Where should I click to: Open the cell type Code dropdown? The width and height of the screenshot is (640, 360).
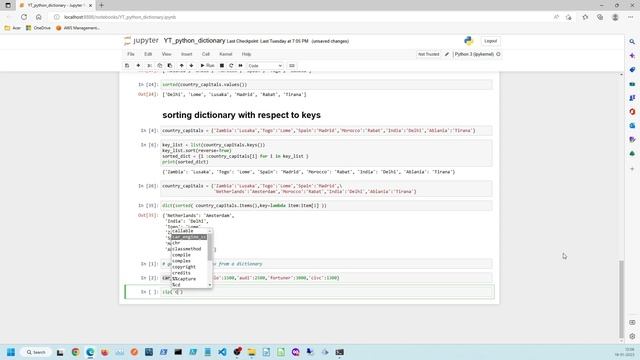click(x=265, y=66)
